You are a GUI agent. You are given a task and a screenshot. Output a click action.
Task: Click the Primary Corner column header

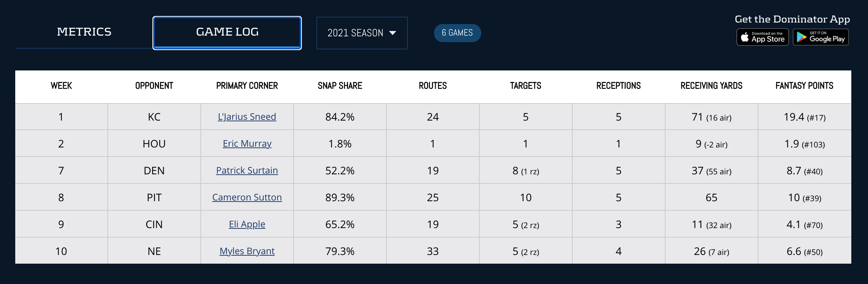247,86
